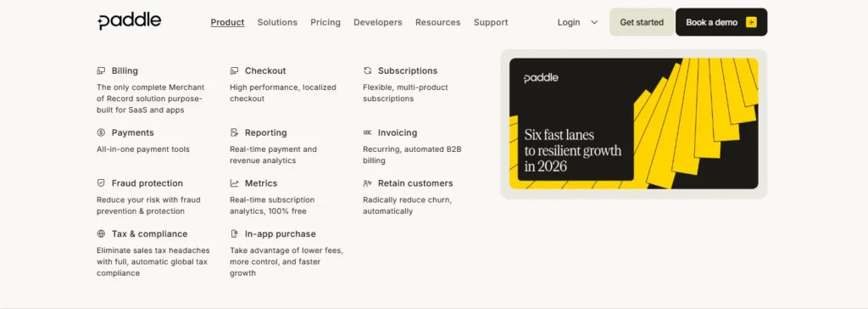868x309 pixels.
Task: Click the Reporting document icon
Action: [x=234, y=132]
